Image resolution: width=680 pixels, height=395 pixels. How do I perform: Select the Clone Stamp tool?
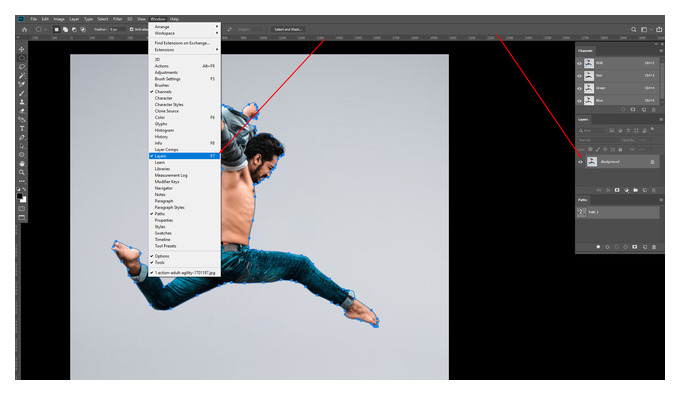point(22,102)
